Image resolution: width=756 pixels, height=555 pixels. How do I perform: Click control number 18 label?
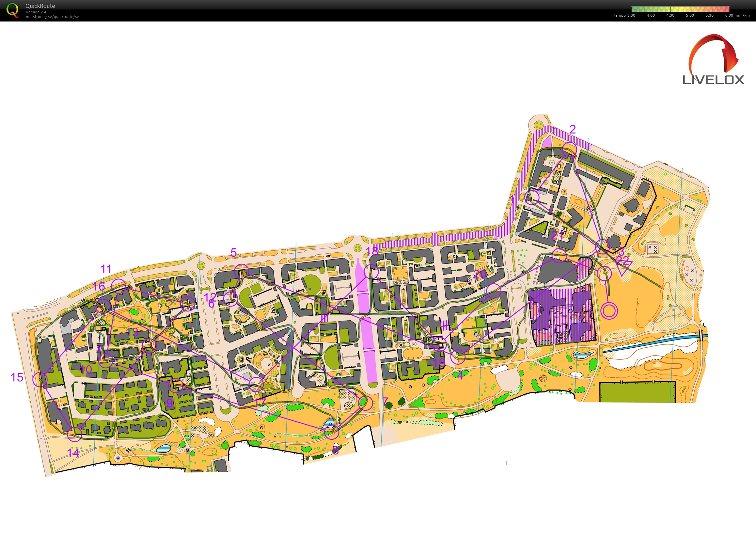[x=372, y=251]
